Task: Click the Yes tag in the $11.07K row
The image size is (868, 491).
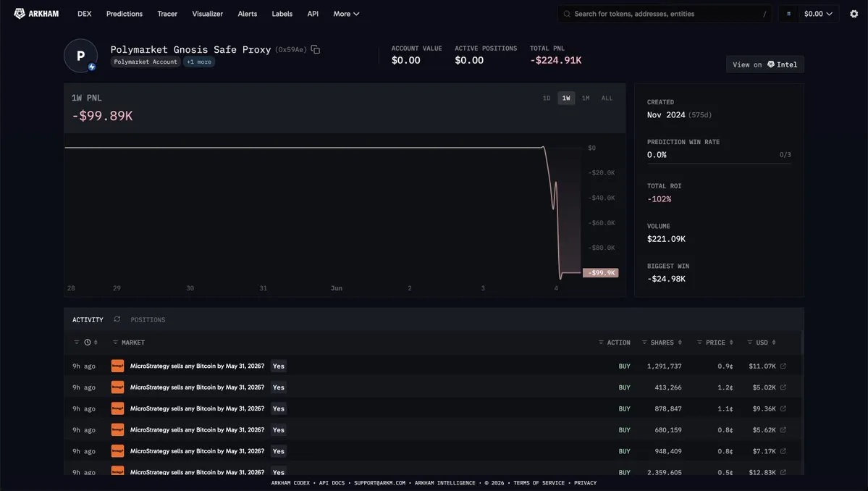Action: pos(279,366)
